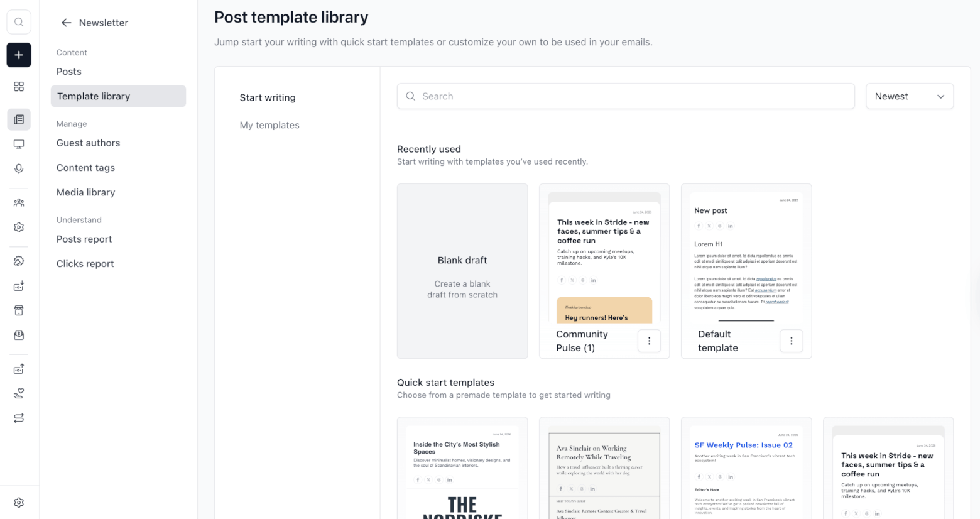The width and height of the screenshot is (980, 519).
Task: Open the website monitor icon
Action: point(19,145)
